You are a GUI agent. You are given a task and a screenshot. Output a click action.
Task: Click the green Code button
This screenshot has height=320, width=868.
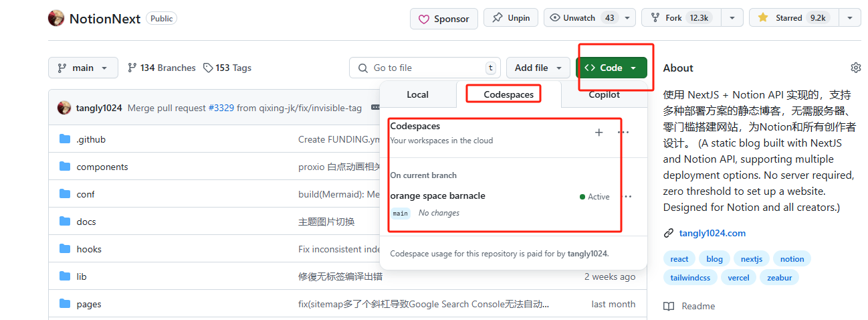click(611, 68)
